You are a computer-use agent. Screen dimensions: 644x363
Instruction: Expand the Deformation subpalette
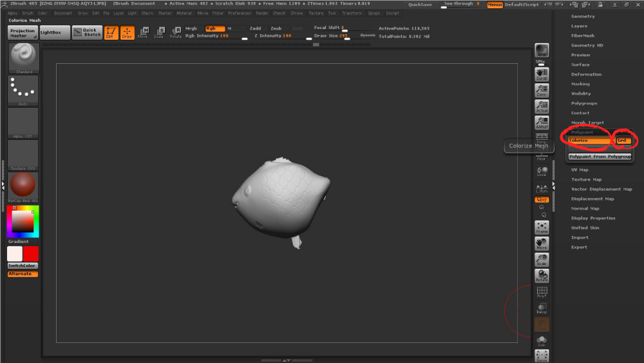click(x=586, y=74)
